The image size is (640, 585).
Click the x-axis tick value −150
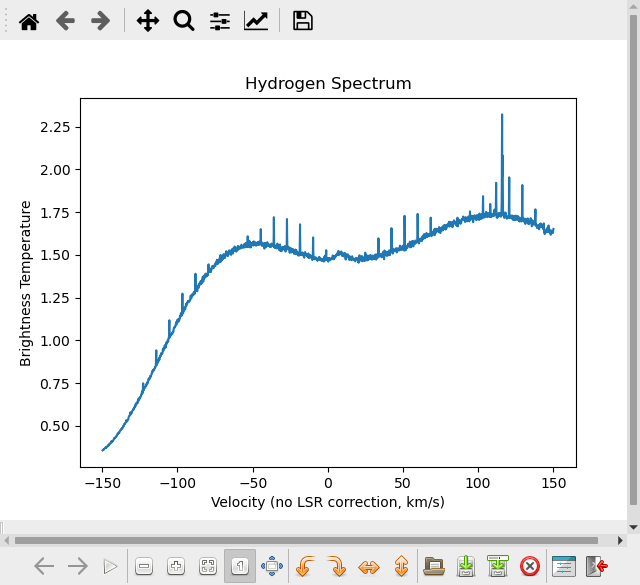[102, 483]
